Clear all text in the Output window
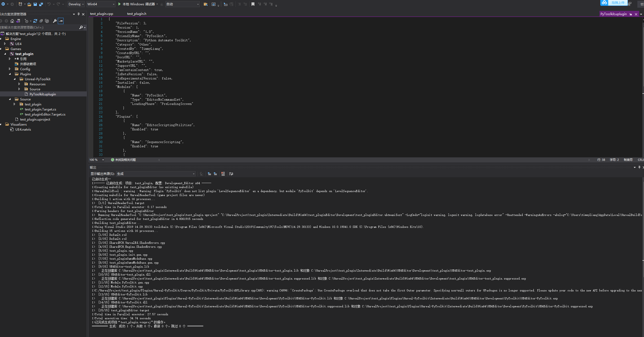The height and width of the screenshot is (337, 644). click(223, 174)
